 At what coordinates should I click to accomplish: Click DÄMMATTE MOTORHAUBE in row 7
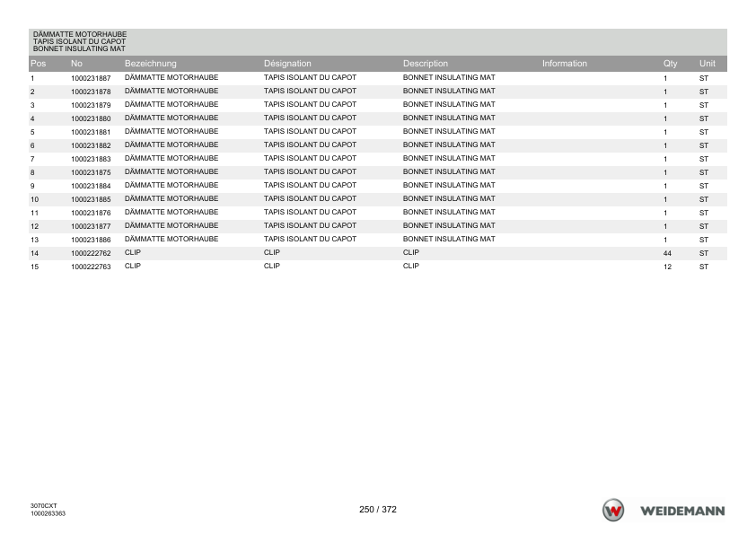pyautogui.click(x=171, y=158)
